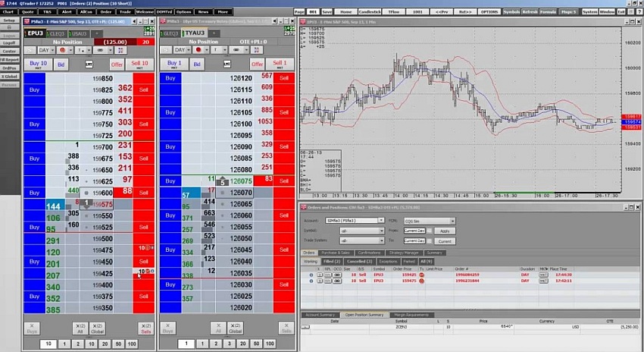Open the News toolbar button
This screenshot has height=352, width=644.
(x=203, y=12)
